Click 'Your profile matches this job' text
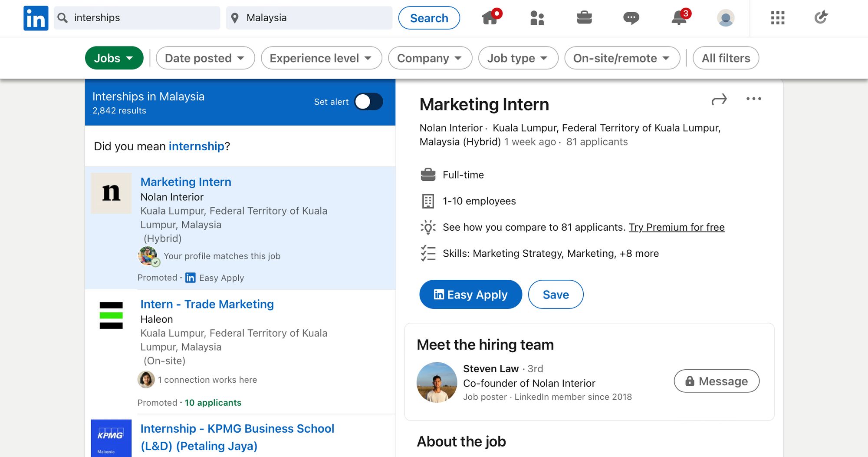The height and width of the screenshot is (457, 868). tap(222, 256)
